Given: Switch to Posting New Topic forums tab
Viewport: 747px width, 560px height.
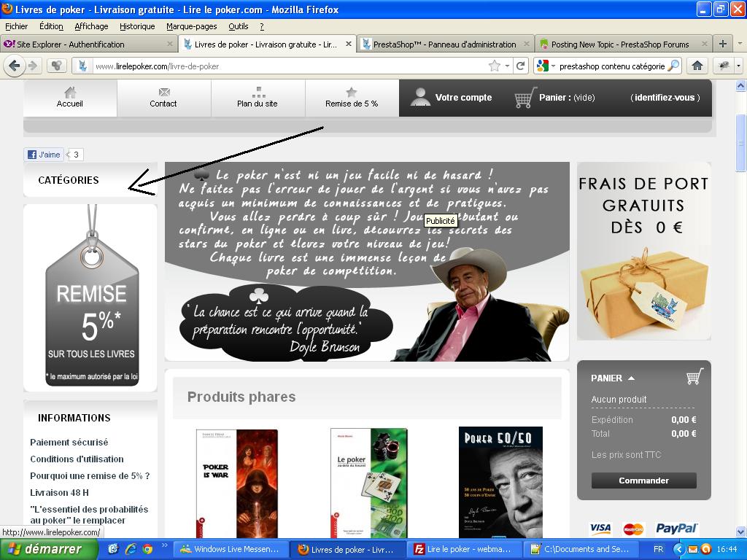Looking at the screenshot, I should point(624,44).
